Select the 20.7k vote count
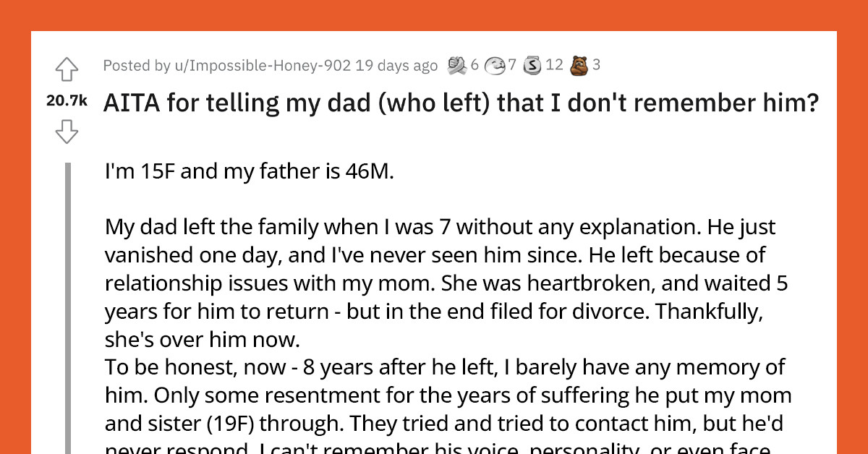Viewport: 868px width, 454px height. pyautogui.click(x=66, y=100)
